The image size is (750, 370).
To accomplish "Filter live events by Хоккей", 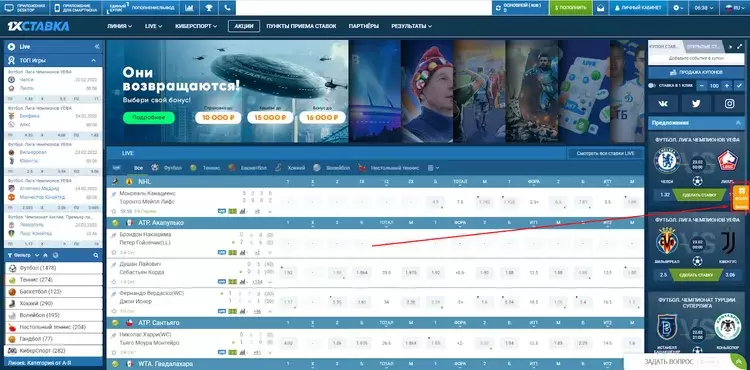I will pyautogui.click(x=290, y=168).
